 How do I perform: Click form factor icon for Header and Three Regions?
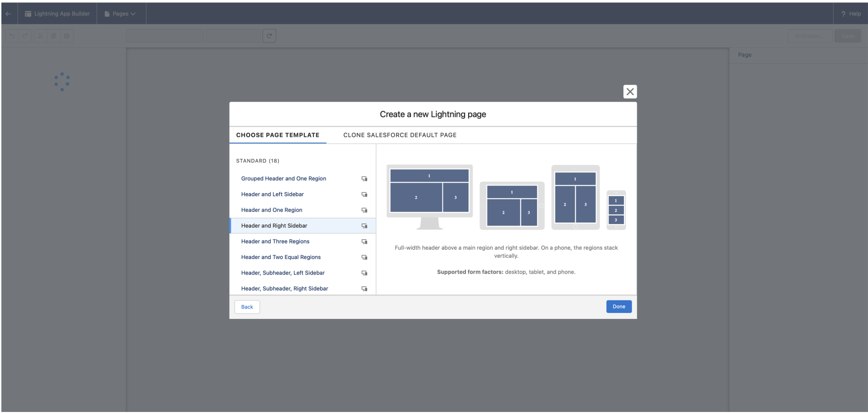tap(364, 242)
